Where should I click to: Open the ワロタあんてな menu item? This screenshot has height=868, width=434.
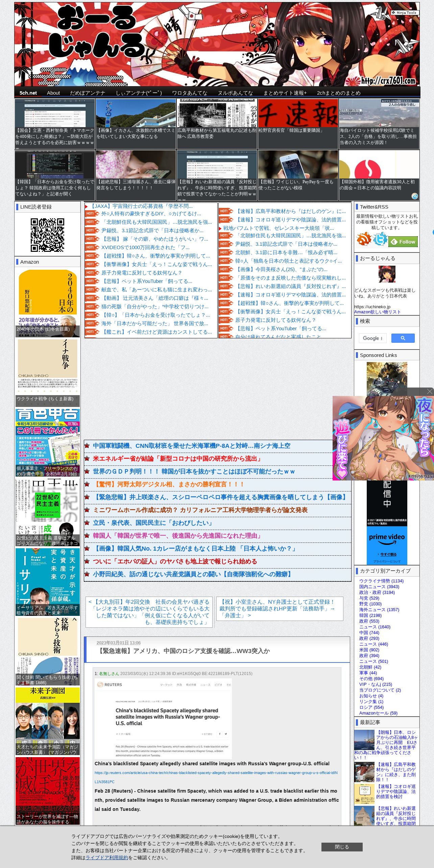tap(190, 93)
